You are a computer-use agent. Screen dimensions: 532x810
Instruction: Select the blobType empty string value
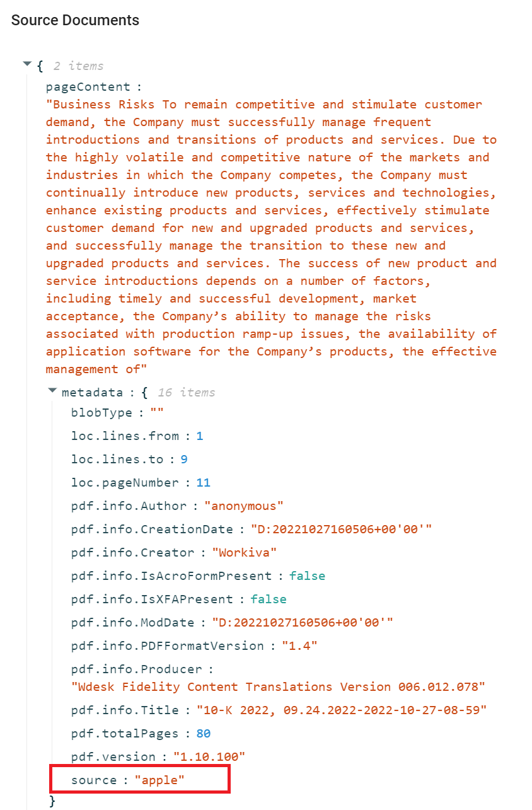tap(157, 413)
